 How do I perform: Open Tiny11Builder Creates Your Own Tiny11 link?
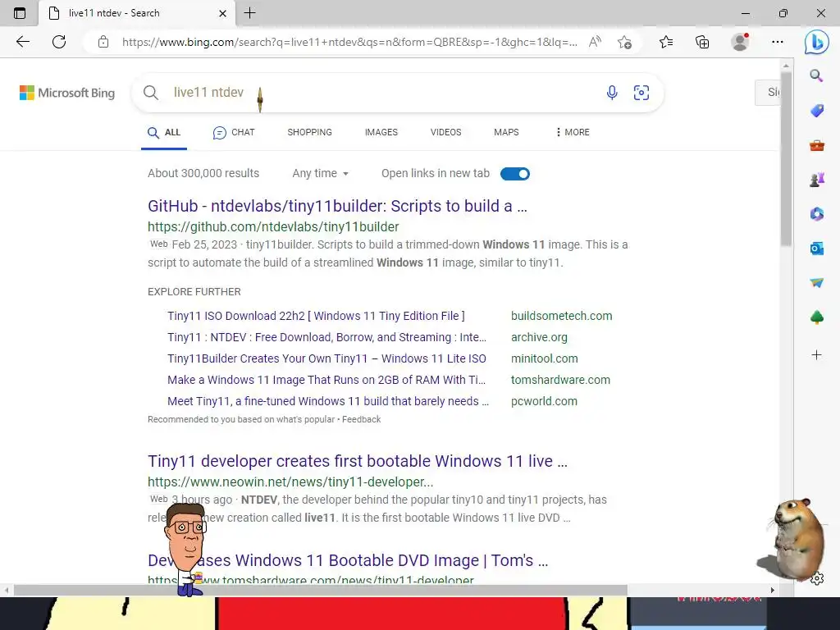(326, 358)
